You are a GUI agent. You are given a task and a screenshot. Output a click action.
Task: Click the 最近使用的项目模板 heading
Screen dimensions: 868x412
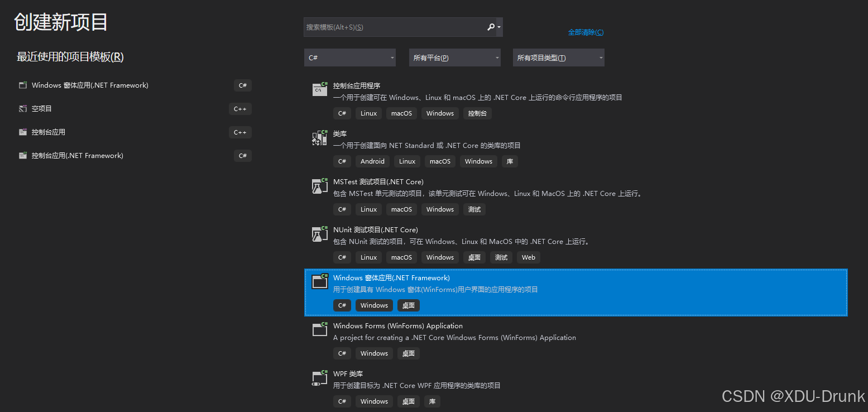pyautogui.click(x=70, y=57)
